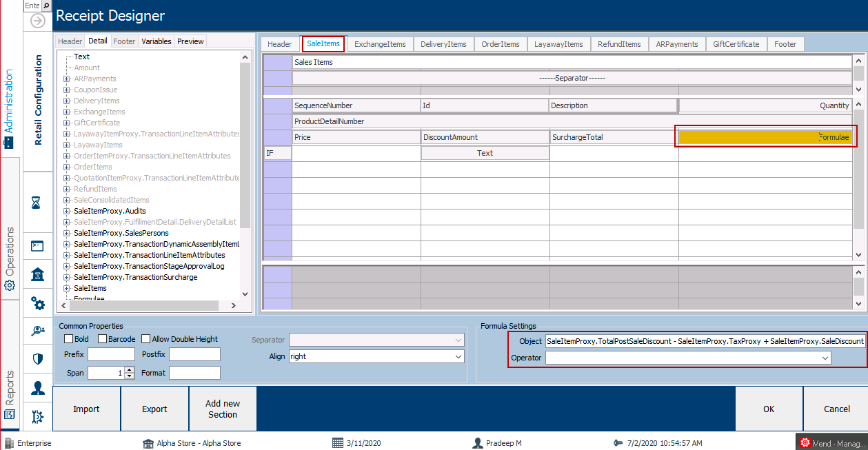Image resolution: width=868 pixels, height=450 pixels.
Task: Expand the SaleItemProxy.Audits tree node
Action: (67, 211)
